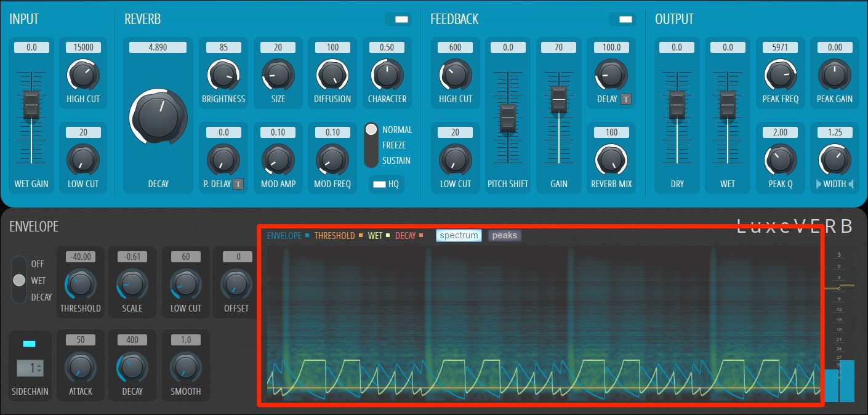Click the DIFFUSION knob
868x415 pixels.
coord(332,75)
